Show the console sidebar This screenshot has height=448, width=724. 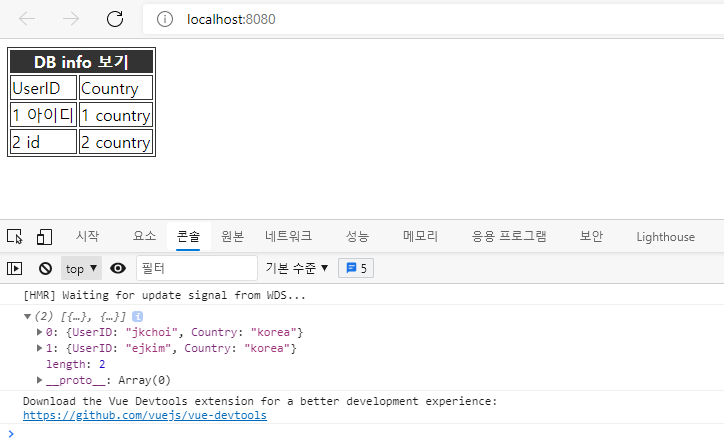pos(15,268)
